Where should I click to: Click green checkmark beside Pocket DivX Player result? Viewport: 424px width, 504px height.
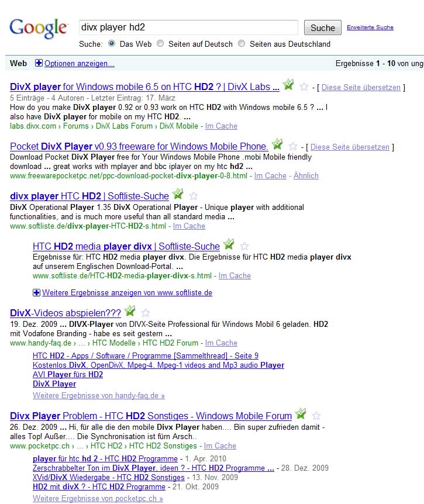pyautogui.click(x=277, y=144)
